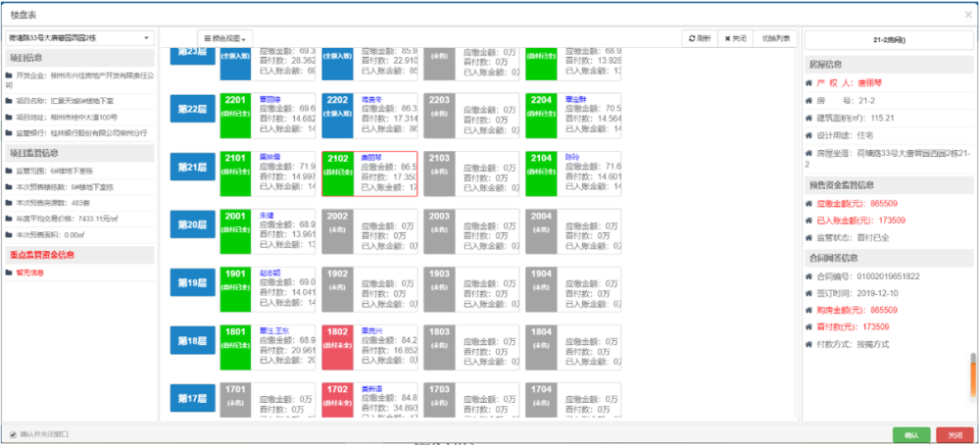This screenshot has width=980, height=445.
Task: Select green room tile 2204
Action: (x=541, y=116)
